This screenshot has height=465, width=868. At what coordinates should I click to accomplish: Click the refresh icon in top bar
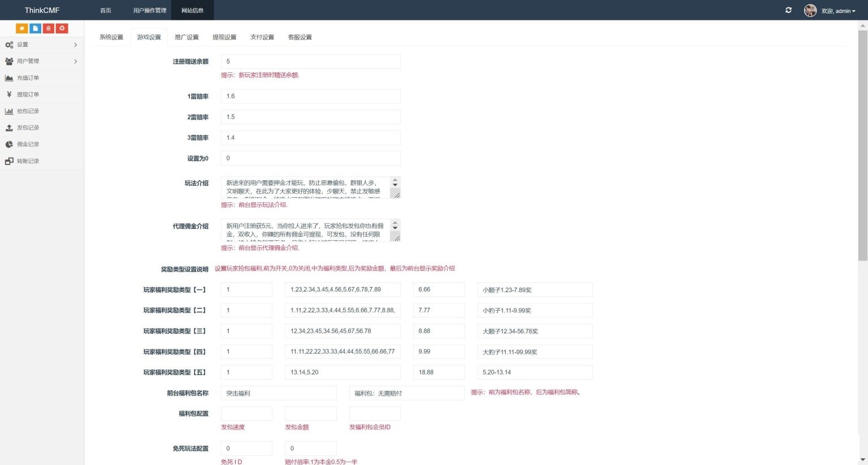pos(788,10)
